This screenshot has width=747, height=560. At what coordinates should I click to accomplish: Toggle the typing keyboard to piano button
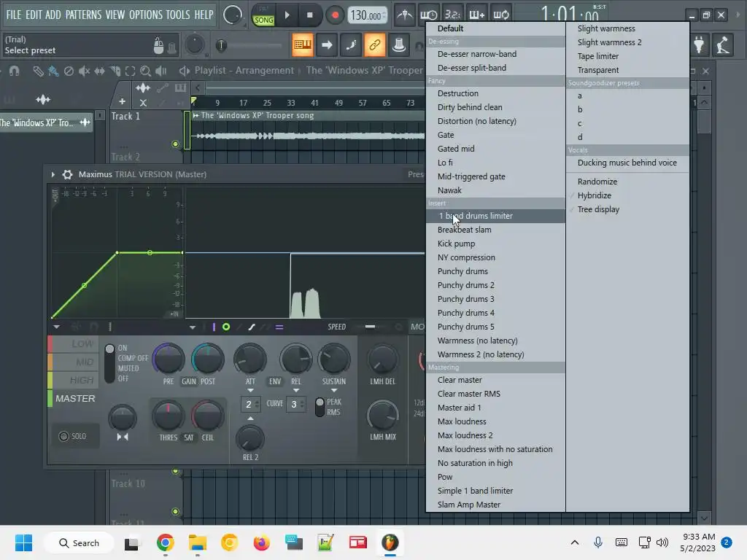[x=303, y=45]
